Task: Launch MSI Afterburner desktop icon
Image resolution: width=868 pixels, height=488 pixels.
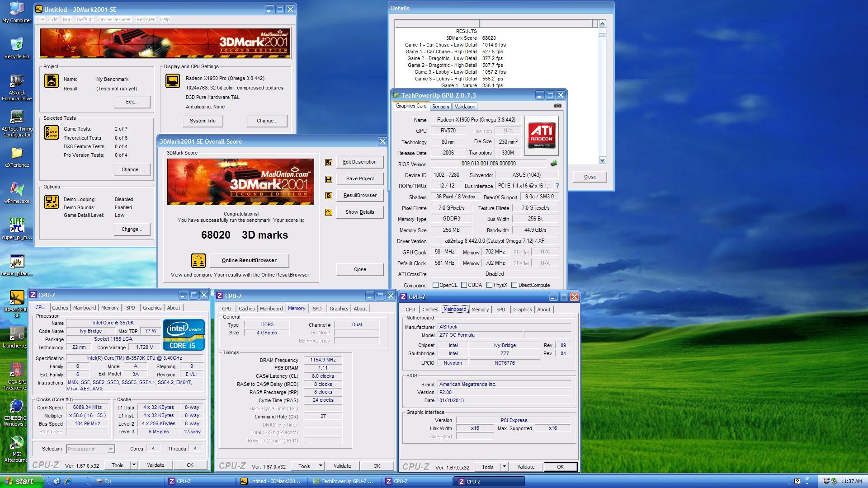Action: [x=17, y=448]
